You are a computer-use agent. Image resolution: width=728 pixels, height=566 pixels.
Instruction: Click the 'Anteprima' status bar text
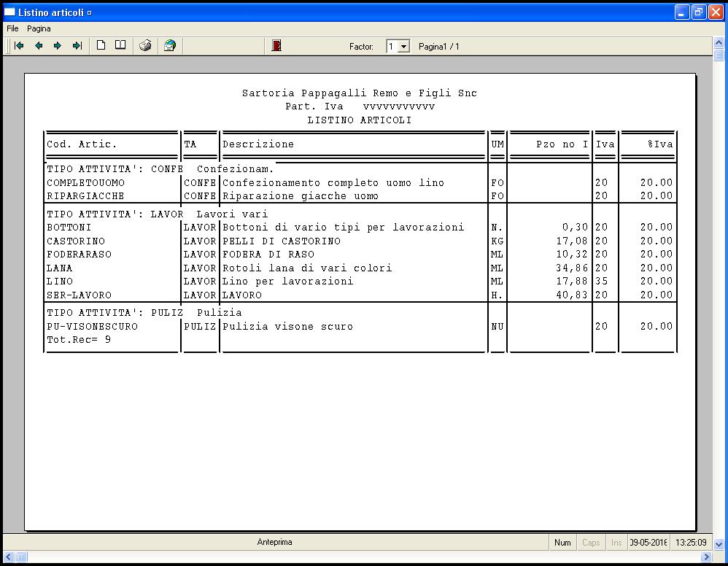pyautogui.click(x=274, y=542)
